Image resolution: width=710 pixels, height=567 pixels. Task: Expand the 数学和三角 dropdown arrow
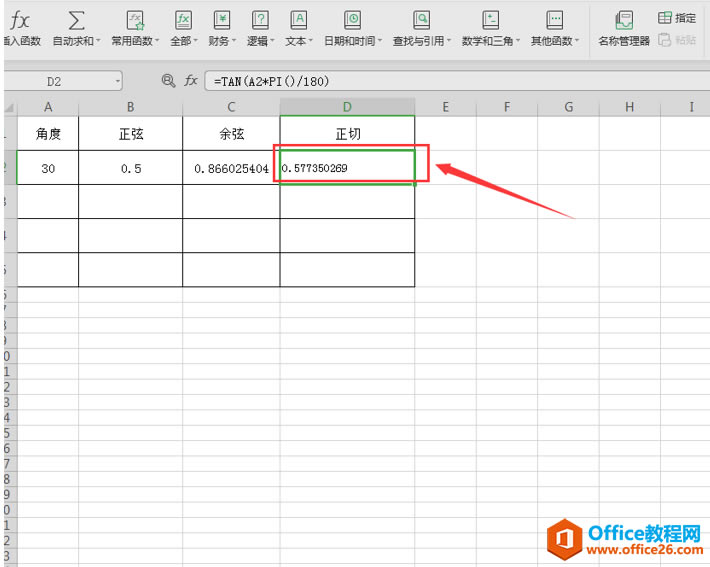click(518, 41)
